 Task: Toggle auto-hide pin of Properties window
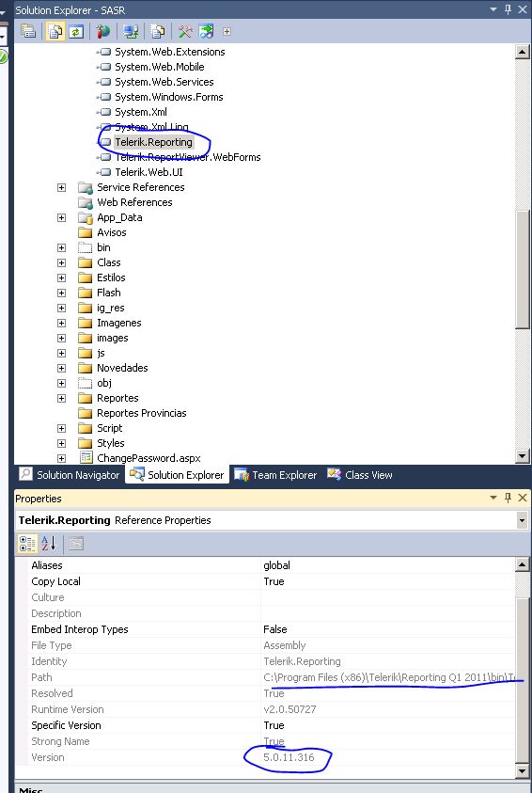pos(508,499)
